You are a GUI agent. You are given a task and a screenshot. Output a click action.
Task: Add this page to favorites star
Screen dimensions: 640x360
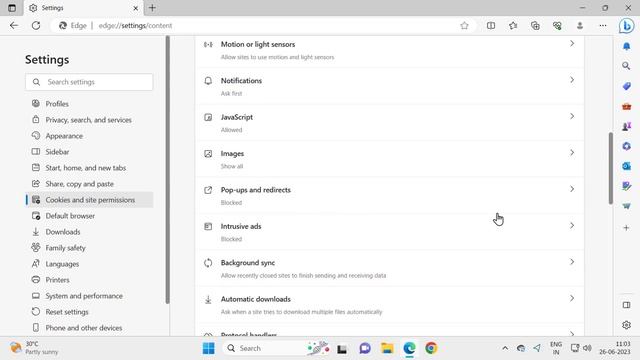(x=464, y=26)
